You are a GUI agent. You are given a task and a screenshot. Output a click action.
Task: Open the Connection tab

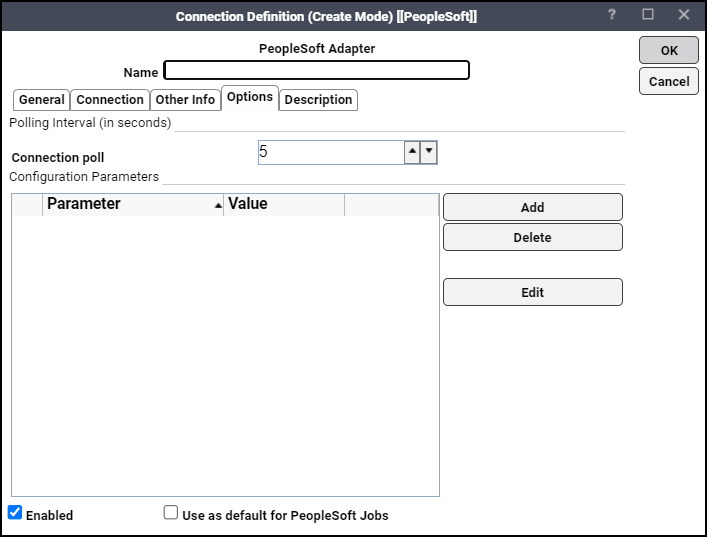110,100
